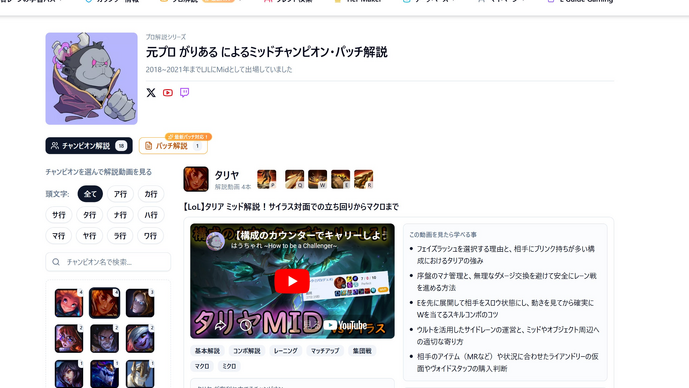Viewport: 689px width, 388px height.
Task: Select the Tristana champion portrait
Action: tap(140, 338)
